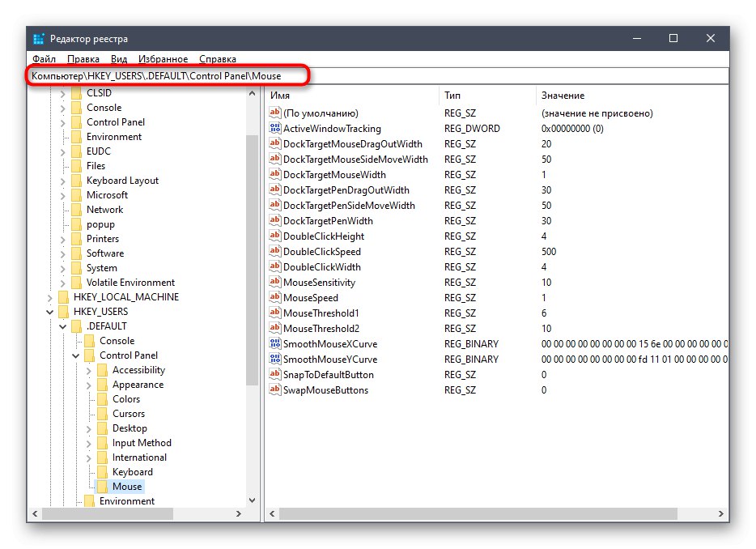Viewport: 756px width, 549px height.
Task: Click the string icon of (По умолчанию)
Action: [x=275, y=113]
